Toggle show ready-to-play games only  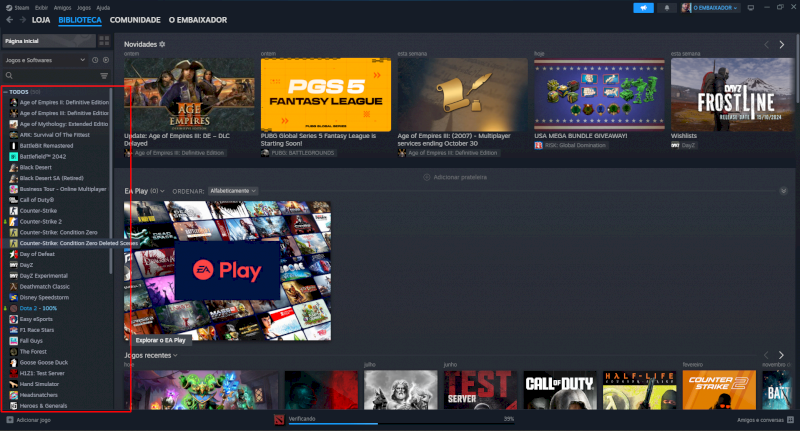[106, 60]
